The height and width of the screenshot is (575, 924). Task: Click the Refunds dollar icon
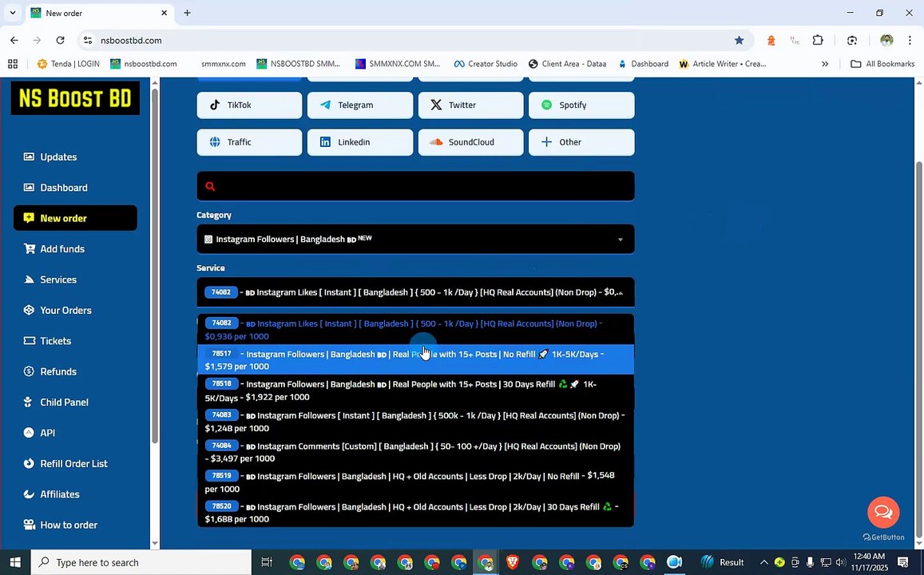[29, 371]
